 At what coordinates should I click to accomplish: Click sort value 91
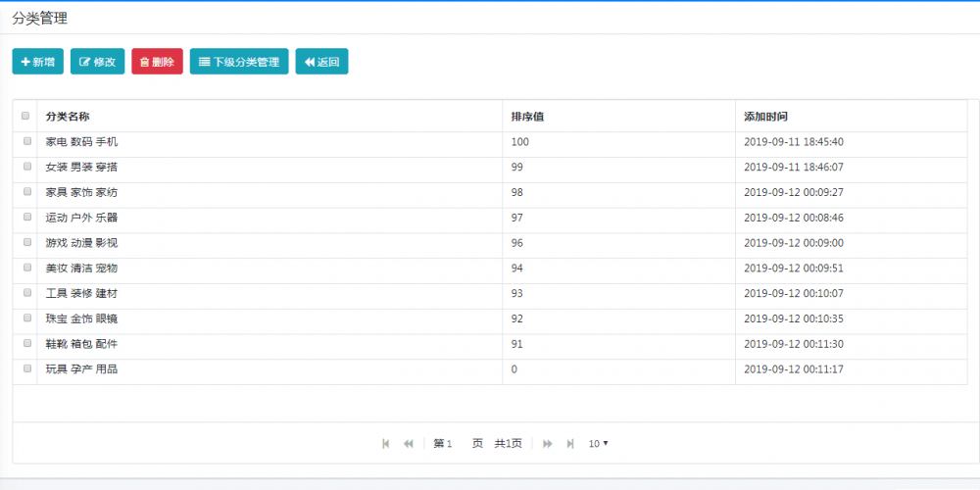point(516,344)
